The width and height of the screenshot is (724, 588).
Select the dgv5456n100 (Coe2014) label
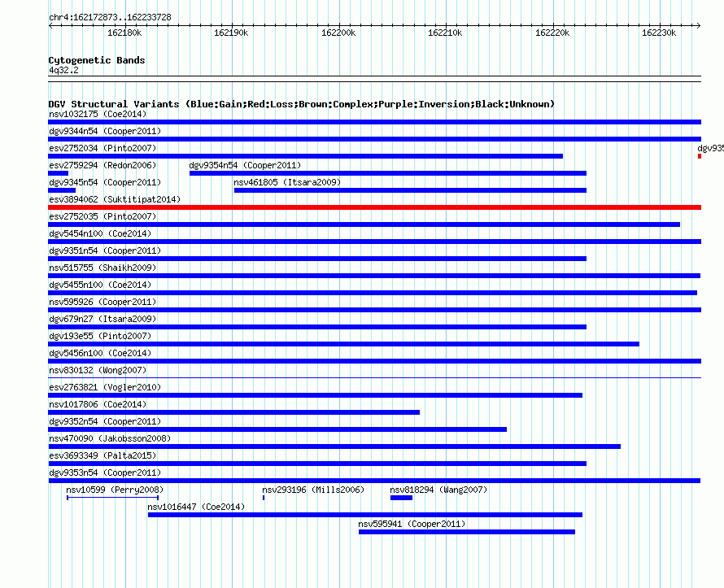[100, 353]
